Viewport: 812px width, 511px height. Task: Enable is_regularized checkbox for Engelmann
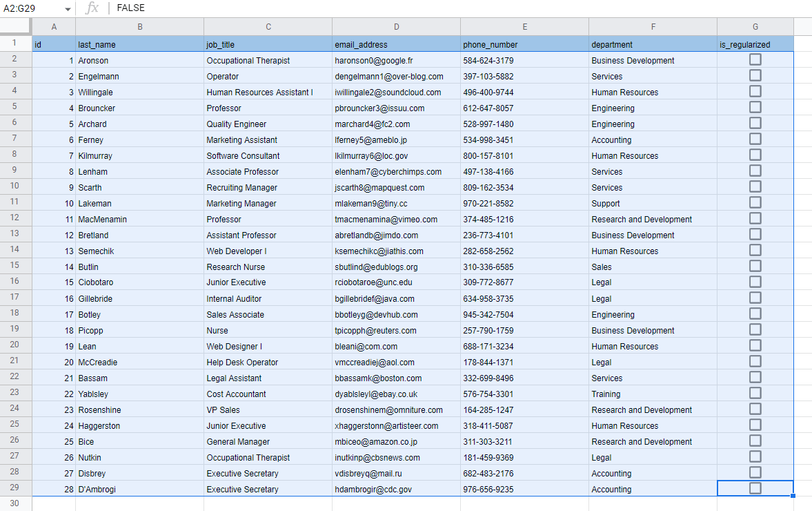(755, 76)
